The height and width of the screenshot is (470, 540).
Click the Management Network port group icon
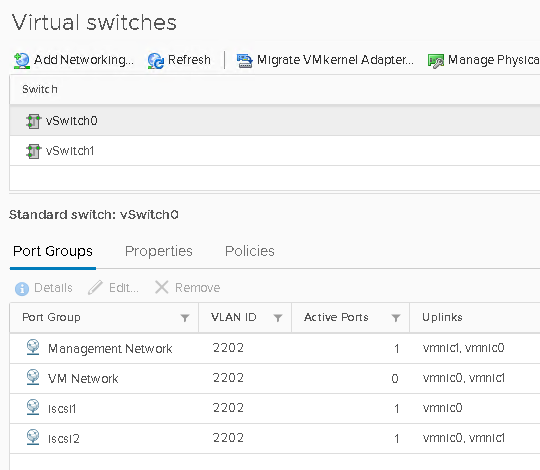(33, 347)
